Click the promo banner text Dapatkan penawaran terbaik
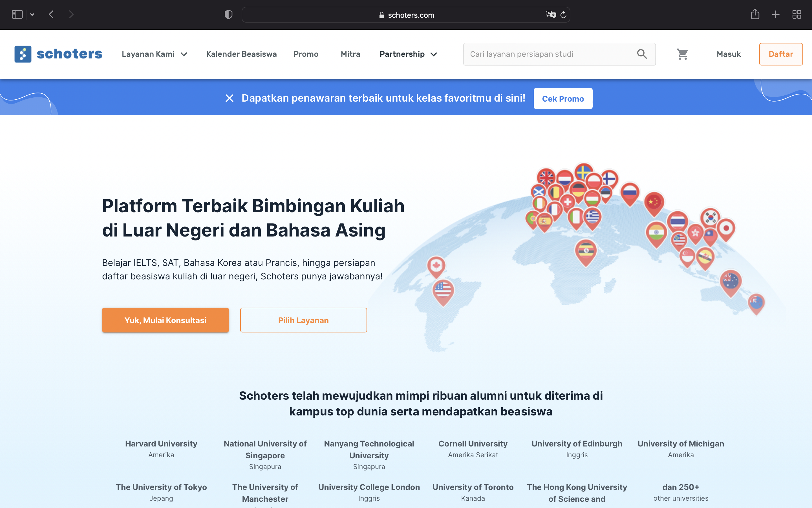 383,98
